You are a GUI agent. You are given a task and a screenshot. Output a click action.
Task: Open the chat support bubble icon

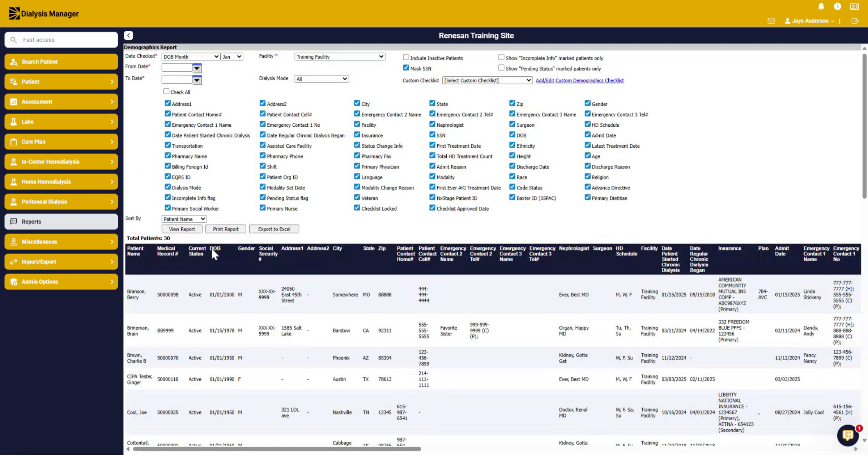(x=848, y=435)
